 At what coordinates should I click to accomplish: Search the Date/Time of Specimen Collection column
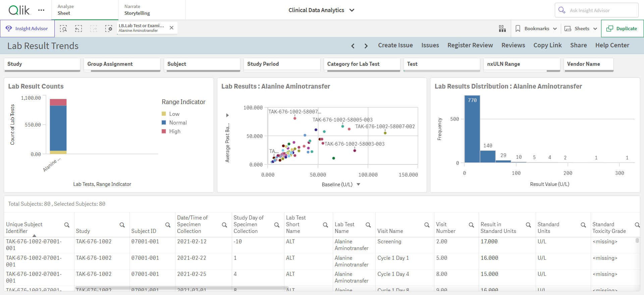point(224,225)
